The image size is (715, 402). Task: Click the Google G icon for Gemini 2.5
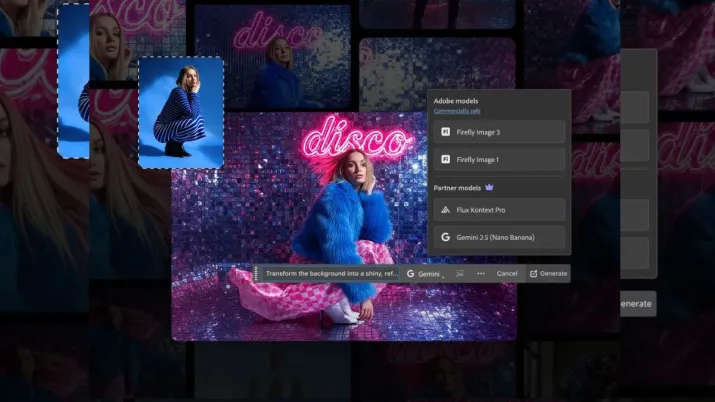[x=445, y=238]
